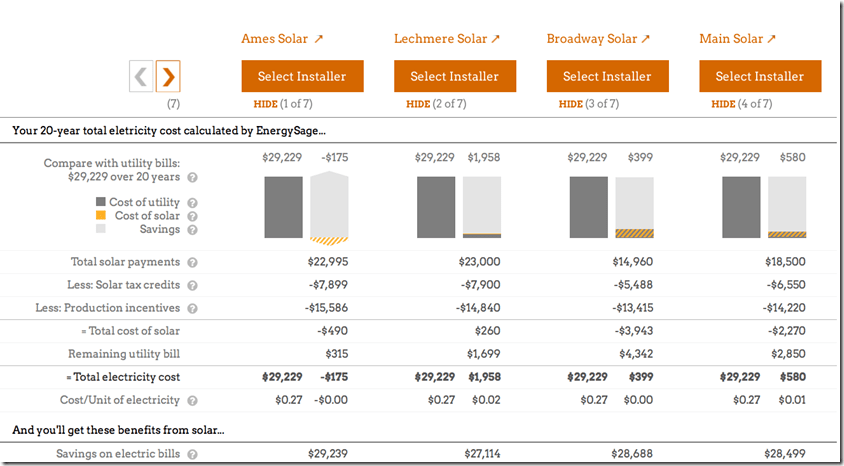Open help icon beside Savings on electric bills
This screenshot has height=466, width=844.
pyautogui.click(x=192, y=455)
